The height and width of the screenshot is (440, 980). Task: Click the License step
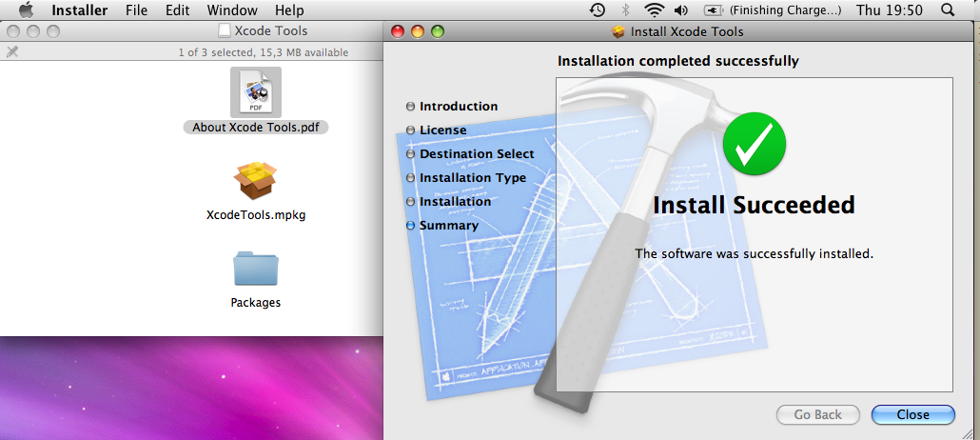tap(442, 130)
